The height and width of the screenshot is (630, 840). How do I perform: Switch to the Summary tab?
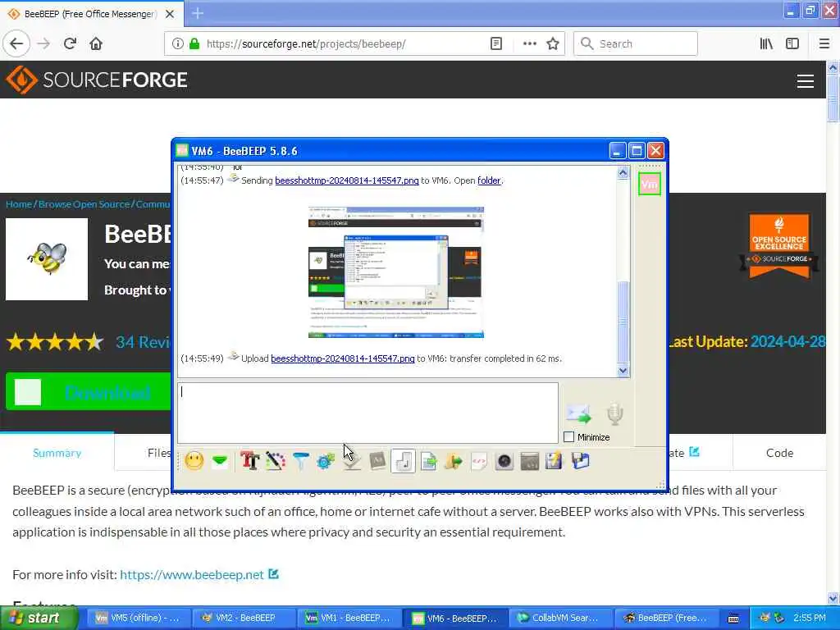[57, 453]
